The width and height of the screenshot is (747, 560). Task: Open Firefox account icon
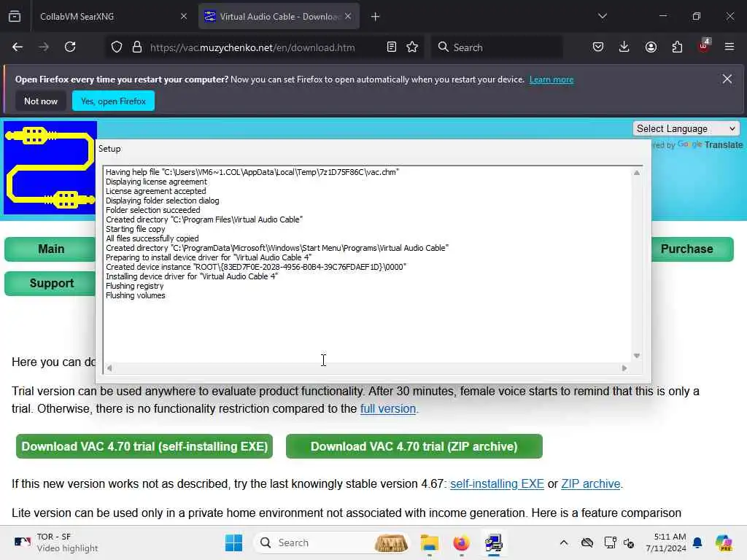point(651,47)
